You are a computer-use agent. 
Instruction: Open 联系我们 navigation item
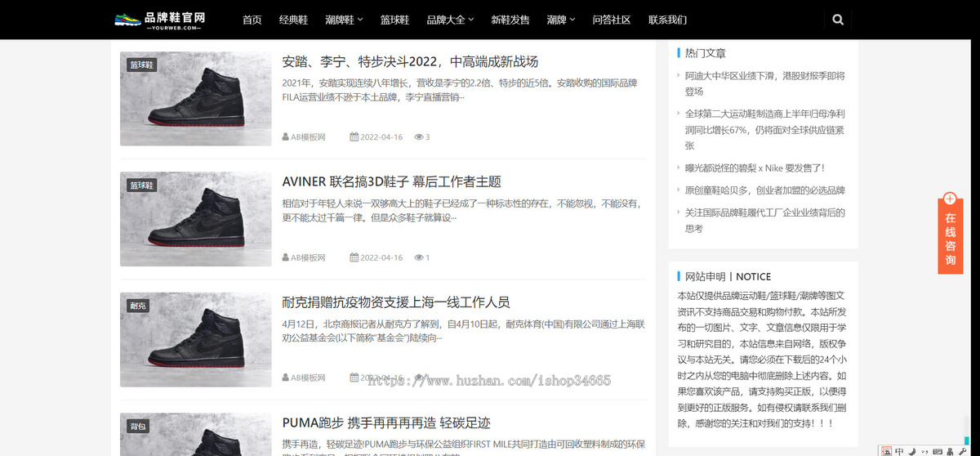(x=667, y=20)
